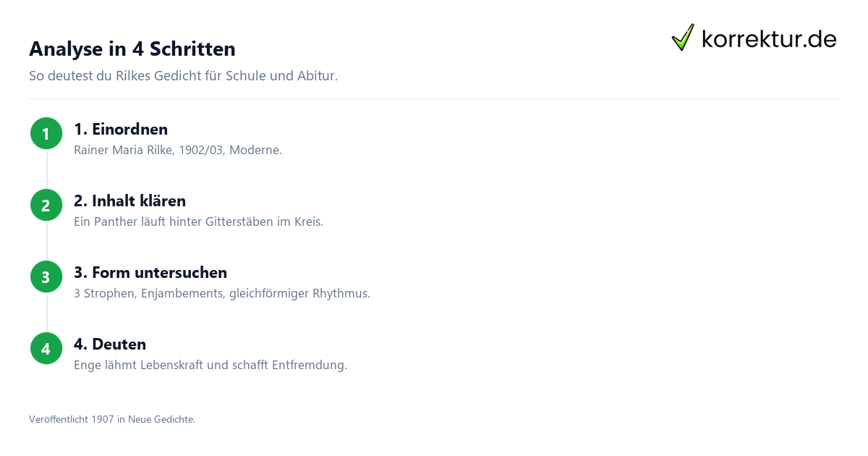
Task: Click the green step 4 circle
Action: [46, 348]
